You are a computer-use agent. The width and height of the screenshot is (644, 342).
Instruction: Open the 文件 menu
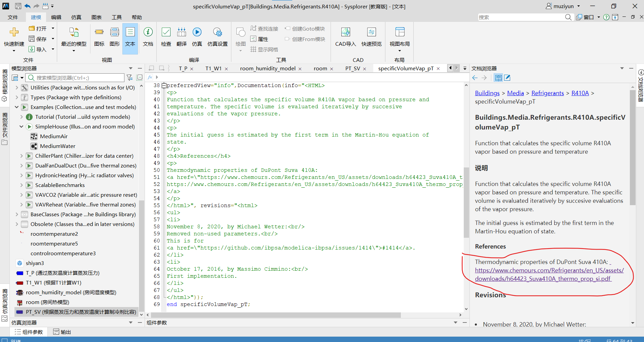click(x=13, y=17)
